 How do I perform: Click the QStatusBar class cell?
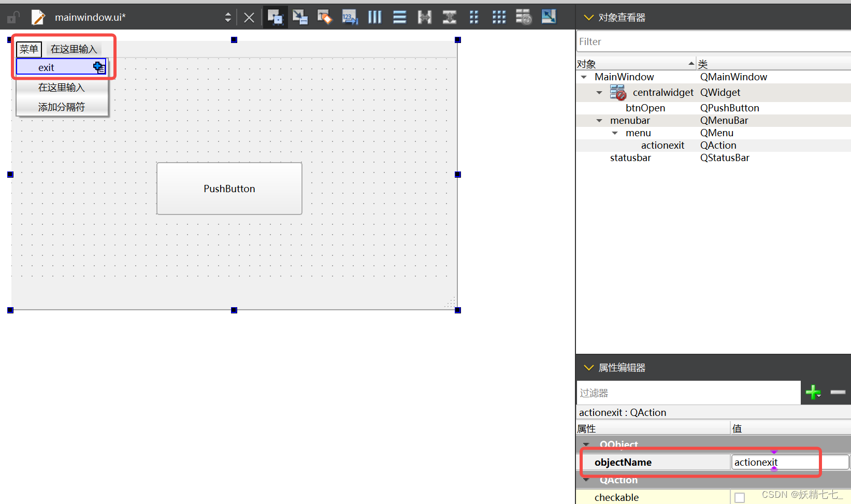[725, 157]
